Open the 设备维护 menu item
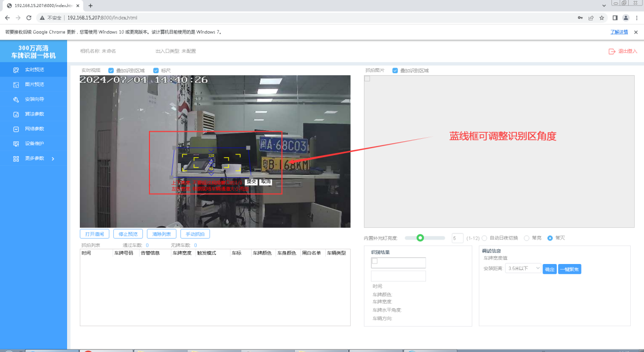The width and height of the screenshot is (644, 352). coord(34,143)
